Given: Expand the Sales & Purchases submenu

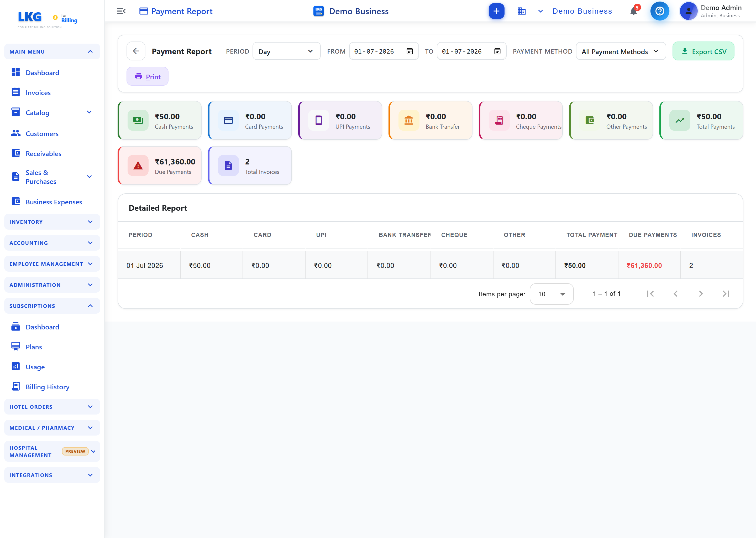Looking at the screenshot, I should (89, 177).
